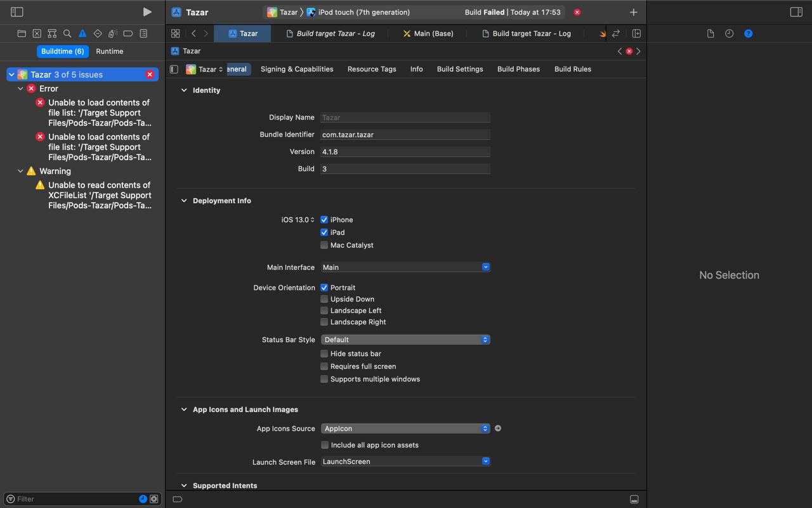Toggle the debug area at bottom
Viewport: 812px width, 508px height.
tap(634, 499)
